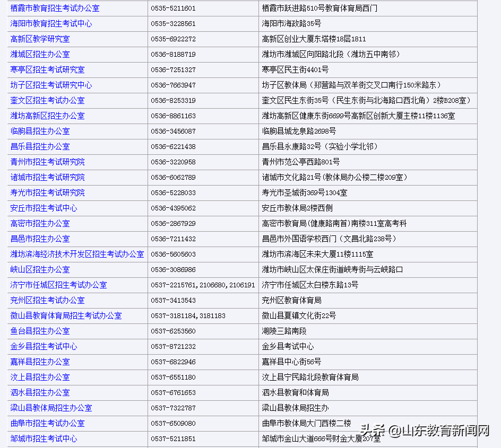501x448 pixels.
Task: Select phone number 0535-5211601
Action: (x=173, y=8)
